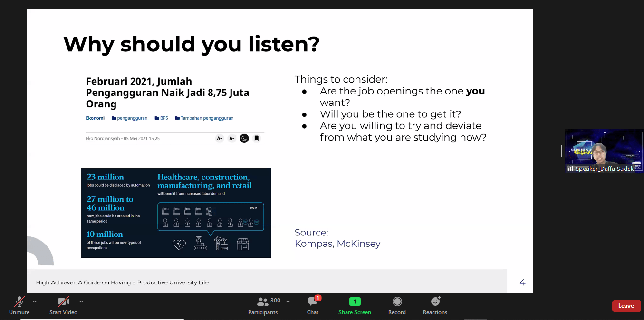This screenshot has width=644, height=320.
Task: Start recording with the Record button
Action: point(397,305)
